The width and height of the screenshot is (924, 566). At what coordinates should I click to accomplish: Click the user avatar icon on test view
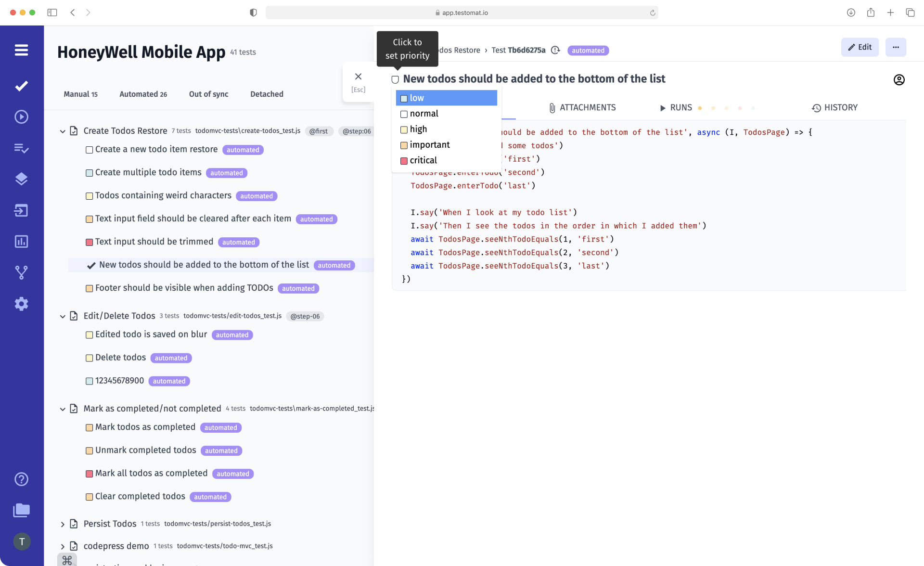[899, 79]
